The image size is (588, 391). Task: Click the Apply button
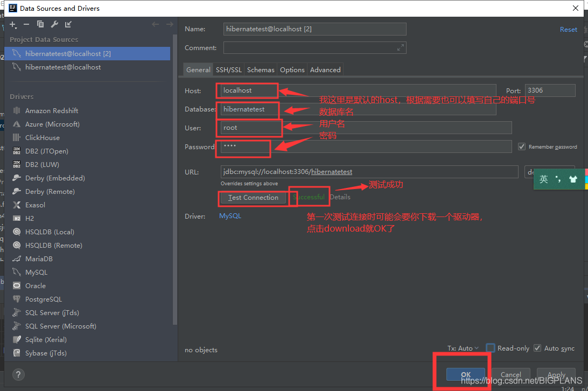click(x=556, y=374)
